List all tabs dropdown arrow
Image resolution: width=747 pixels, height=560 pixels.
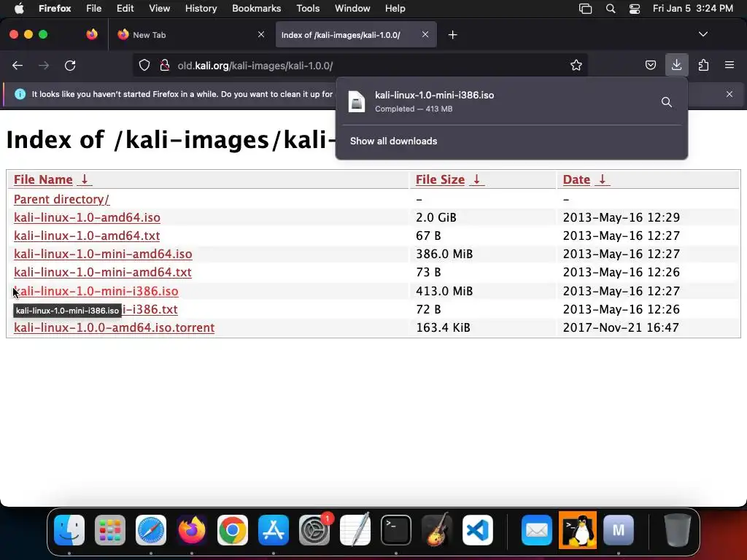[703, 34]
